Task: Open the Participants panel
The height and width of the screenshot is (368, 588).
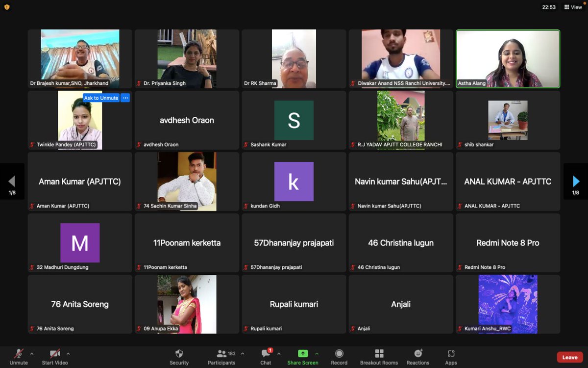Action: 221,357
